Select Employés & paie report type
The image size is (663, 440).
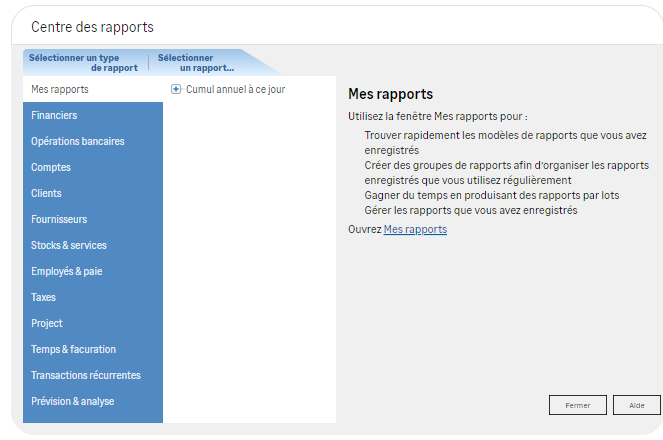coord(93,271)
